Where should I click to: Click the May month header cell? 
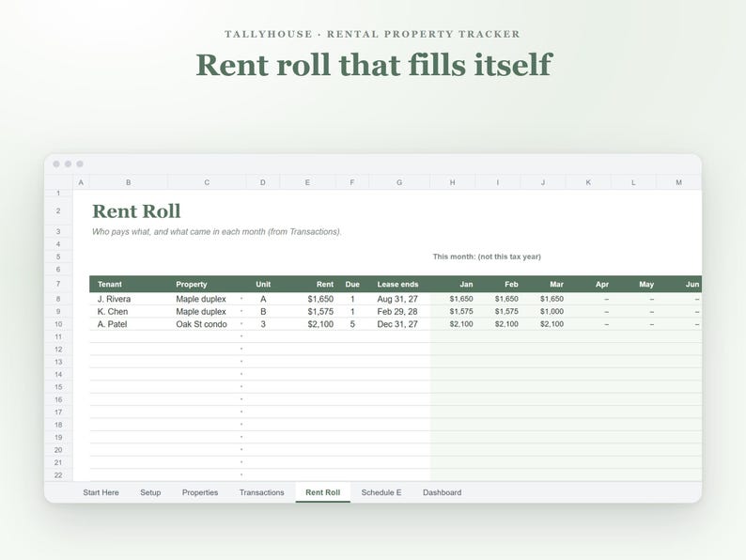coord(633,284)
